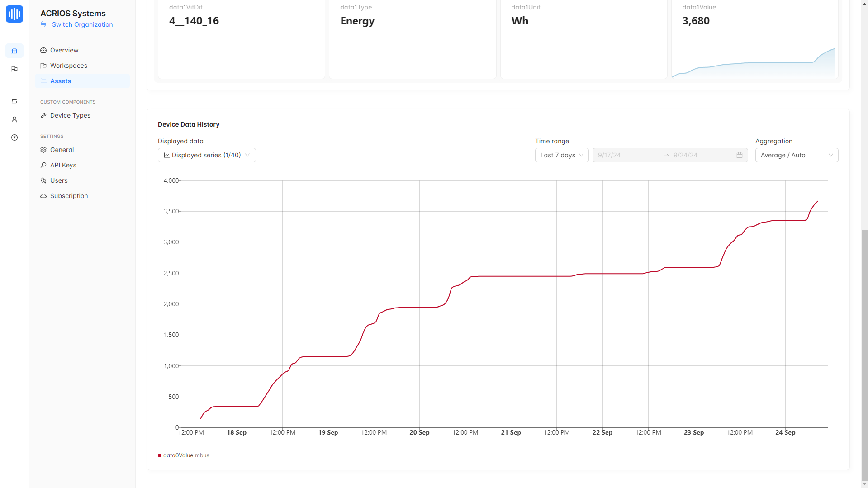Open the API Keys settings page

click(x=63, y=165)
